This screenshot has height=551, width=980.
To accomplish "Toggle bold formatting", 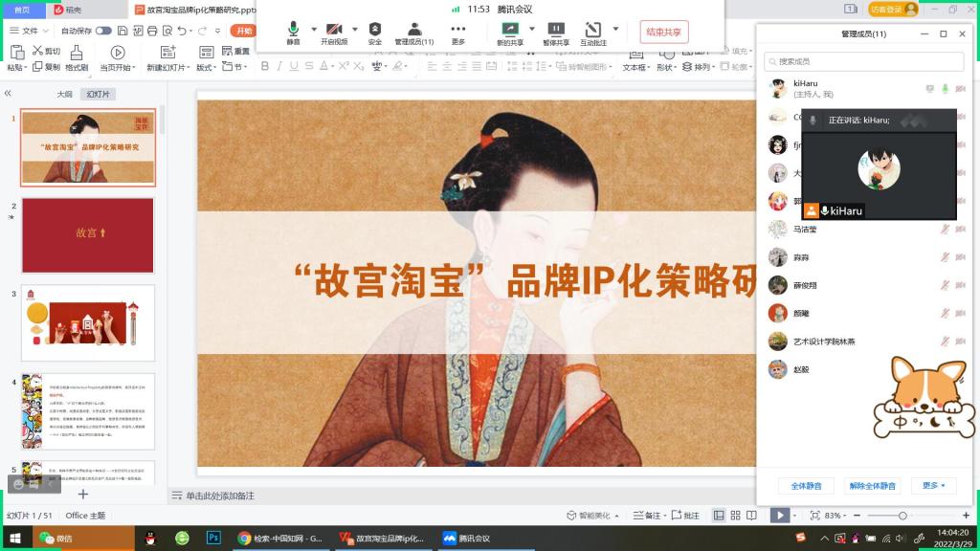I will pos(265,66).
